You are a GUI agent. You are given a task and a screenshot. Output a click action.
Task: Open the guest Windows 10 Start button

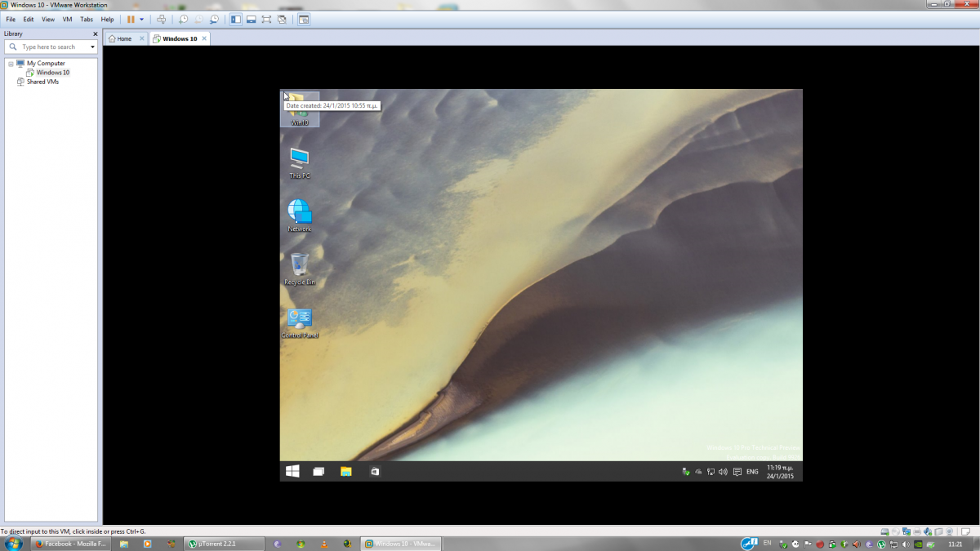(x=292, y=471)
